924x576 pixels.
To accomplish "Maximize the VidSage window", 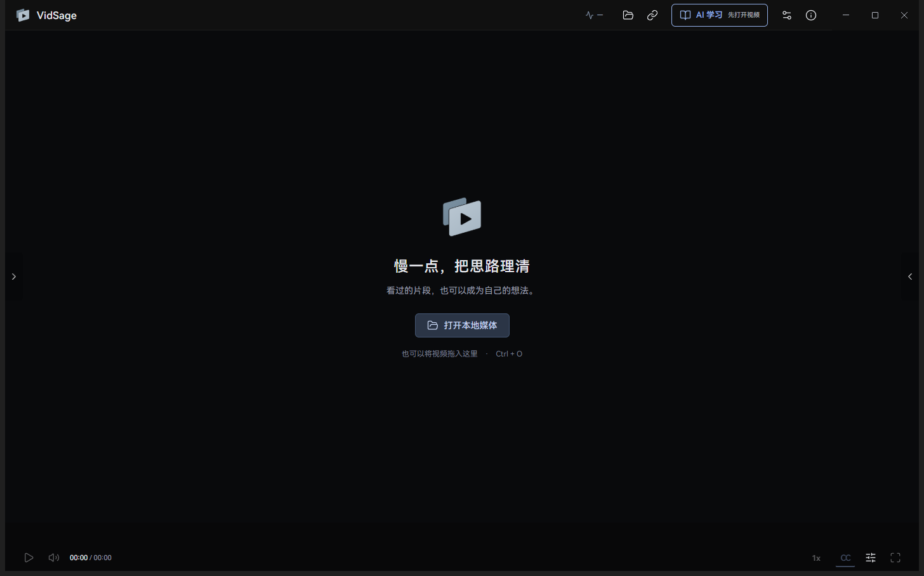I will point(875,15).
